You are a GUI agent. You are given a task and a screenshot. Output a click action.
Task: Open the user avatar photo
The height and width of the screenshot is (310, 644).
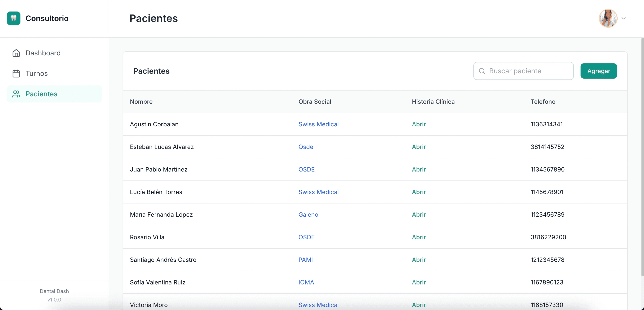pyautogui.click(x=608, y=18)
